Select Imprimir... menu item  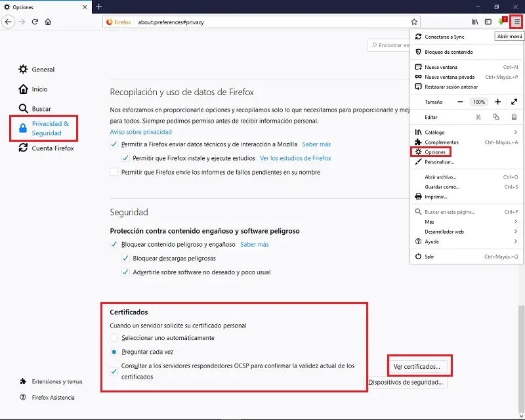[x=467, y=197]
